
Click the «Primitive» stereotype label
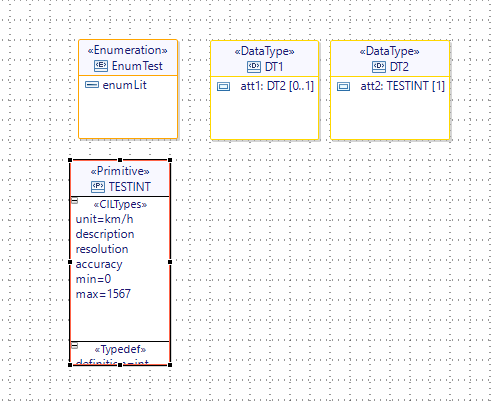coord(120,171)
